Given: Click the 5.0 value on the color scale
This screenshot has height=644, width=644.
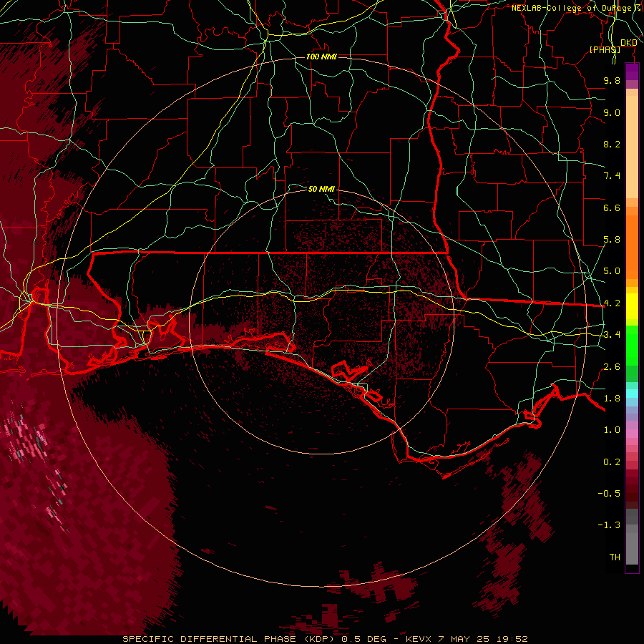Looking at the screenshot, I should [612, 271].
